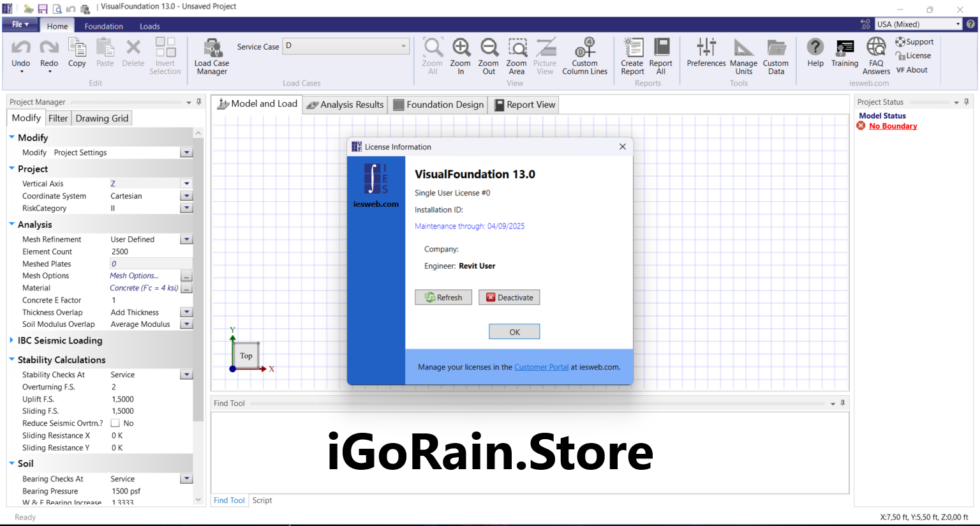The image size is (980, 526).
Task: Open the USA (Mixed) units dropdown
Action: (958, 24)
